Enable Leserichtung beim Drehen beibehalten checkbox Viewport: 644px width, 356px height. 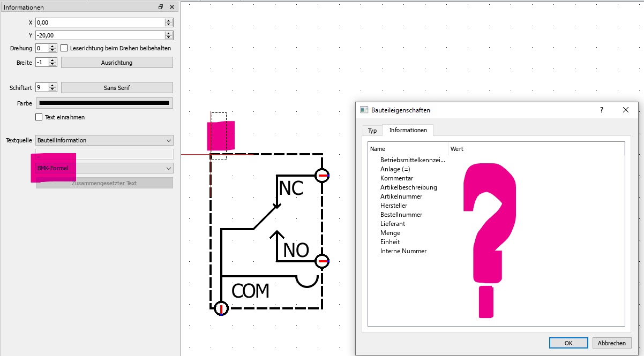pyautogui.click(x=64, y=48)
